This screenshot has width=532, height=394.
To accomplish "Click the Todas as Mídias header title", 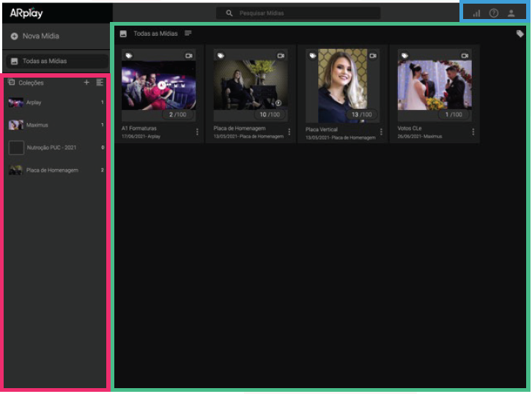I will click(155, 34).
